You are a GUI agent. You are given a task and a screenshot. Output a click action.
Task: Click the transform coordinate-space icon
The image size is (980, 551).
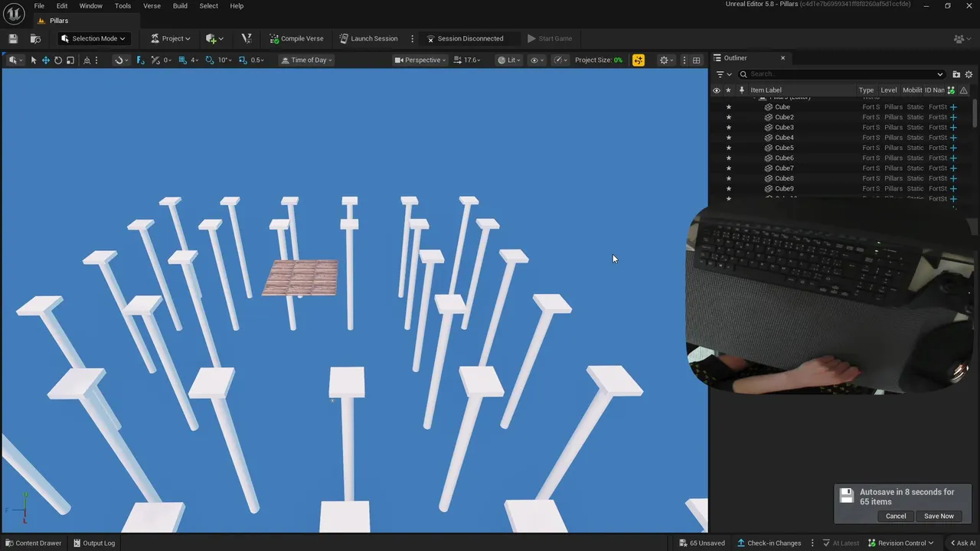coord(87,60)
